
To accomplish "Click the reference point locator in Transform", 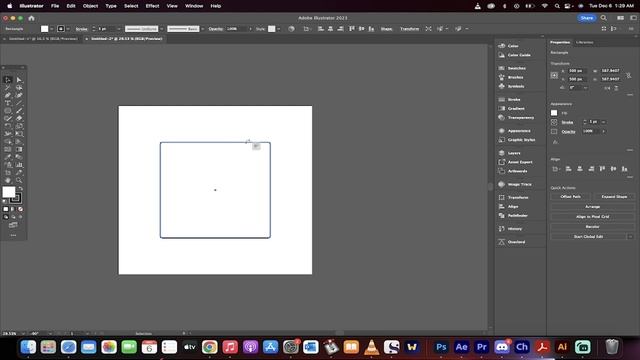I will pos(554,75).
